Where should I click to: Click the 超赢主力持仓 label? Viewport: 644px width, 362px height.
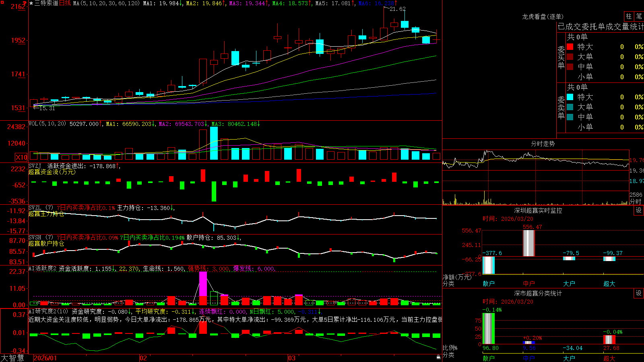46,214
